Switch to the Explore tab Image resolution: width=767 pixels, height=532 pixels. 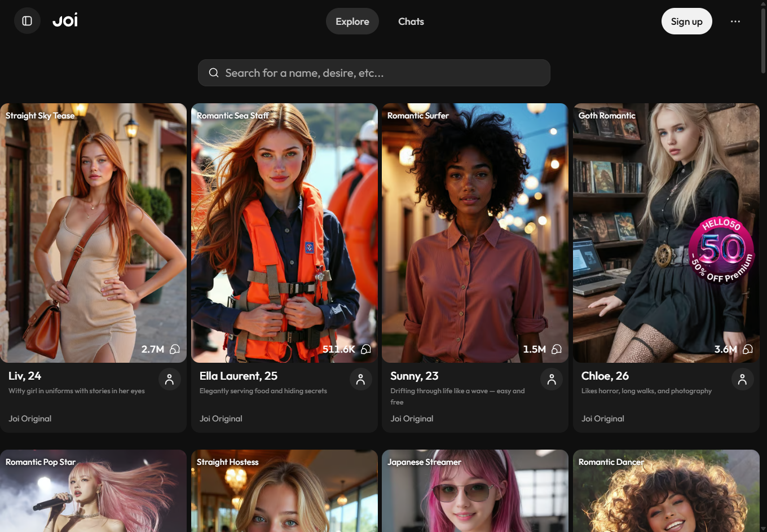[x=352, y=21]
